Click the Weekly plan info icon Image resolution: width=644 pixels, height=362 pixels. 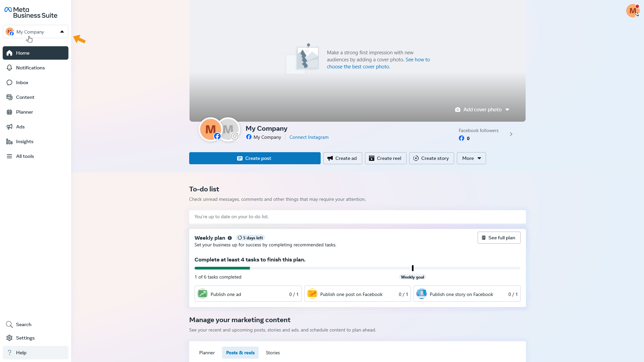230,238
